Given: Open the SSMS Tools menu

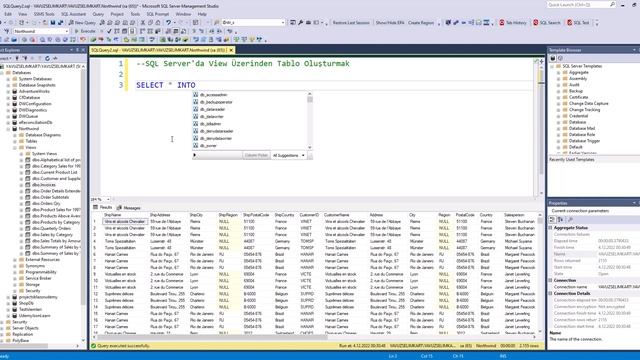Looking at the screenshot, I should (x=44, y=14).
